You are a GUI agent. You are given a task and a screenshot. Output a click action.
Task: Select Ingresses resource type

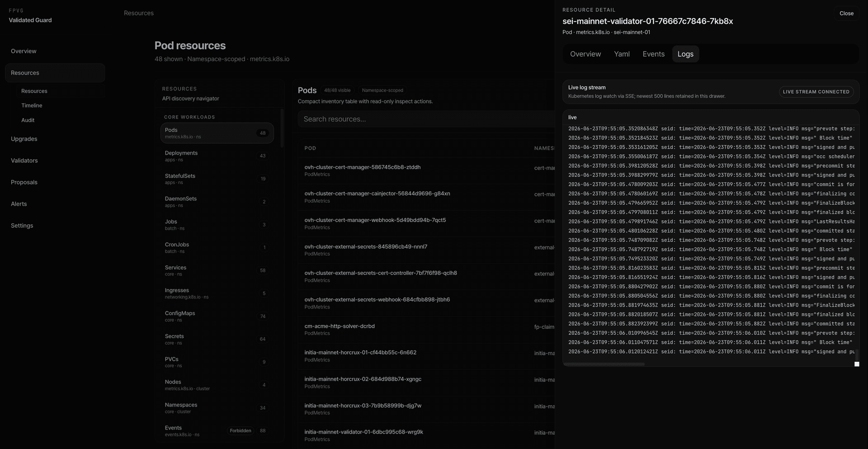(217, 293)
